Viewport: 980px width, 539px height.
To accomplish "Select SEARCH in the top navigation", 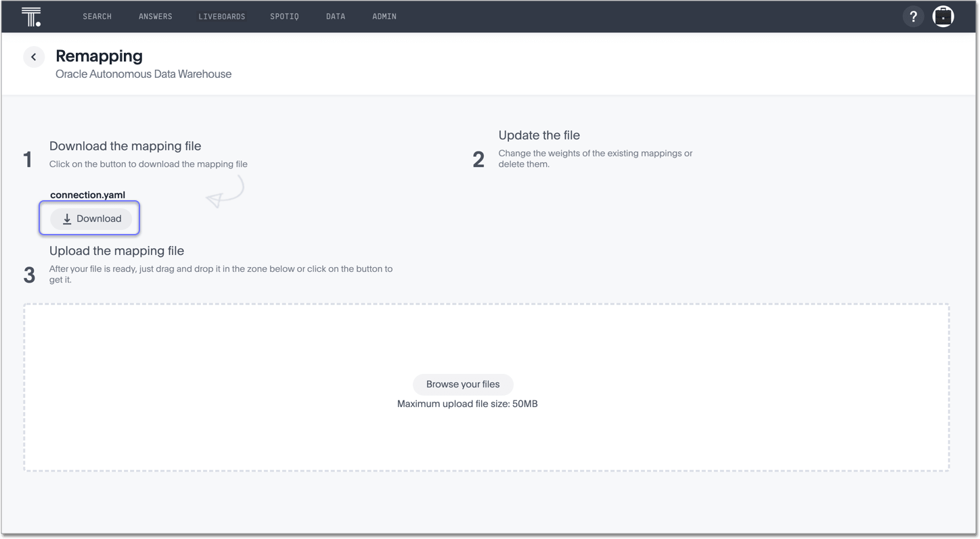I will pyautogui.click(x=97, y=16).
